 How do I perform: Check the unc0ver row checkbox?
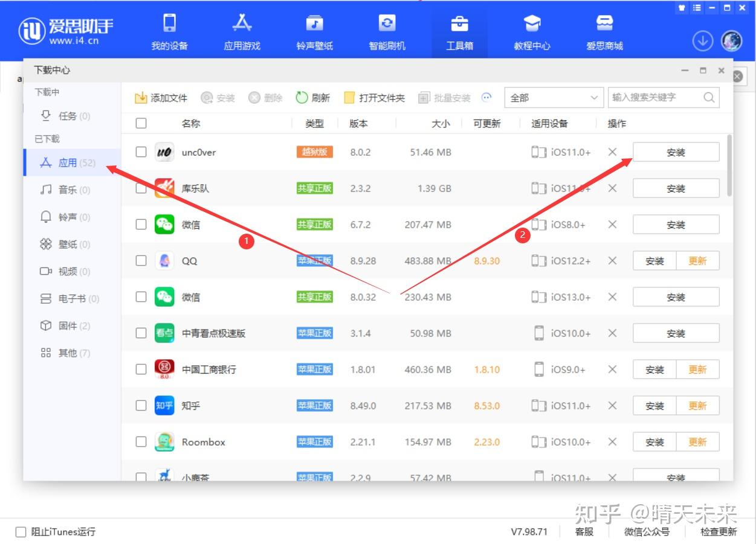click(141, 152)
